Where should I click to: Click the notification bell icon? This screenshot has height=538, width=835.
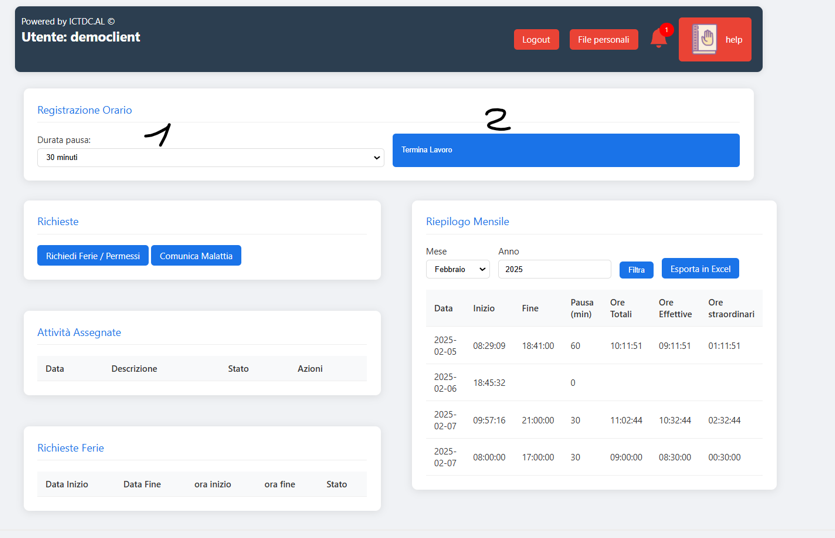[x=658, y=40]
